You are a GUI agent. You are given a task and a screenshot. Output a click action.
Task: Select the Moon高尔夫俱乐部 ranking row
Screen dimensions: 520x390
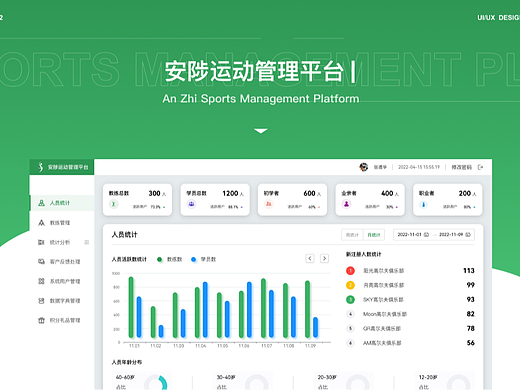coord(410,314)
